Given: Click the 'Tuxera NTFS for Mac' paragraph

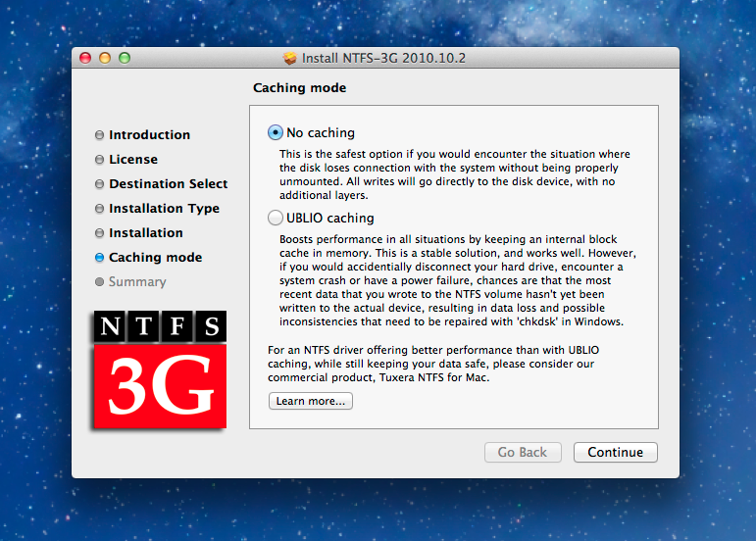Looking at the screenshot, I should 433,364.
